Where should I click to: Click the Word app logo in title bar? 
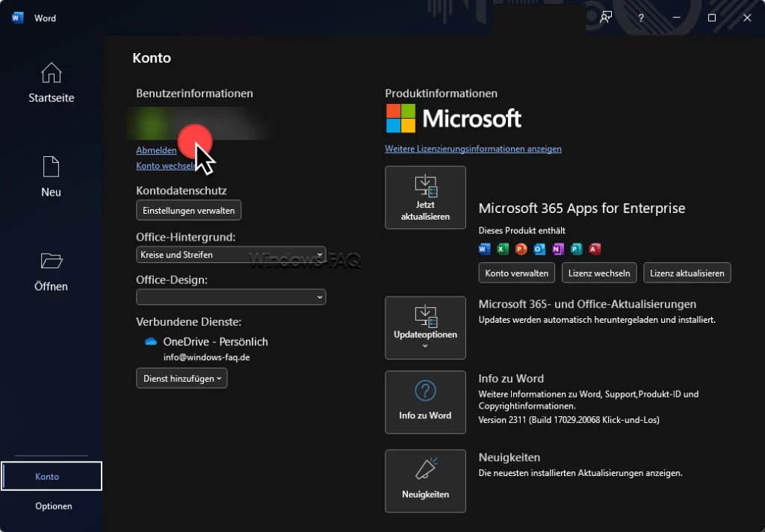click(18, 18)
